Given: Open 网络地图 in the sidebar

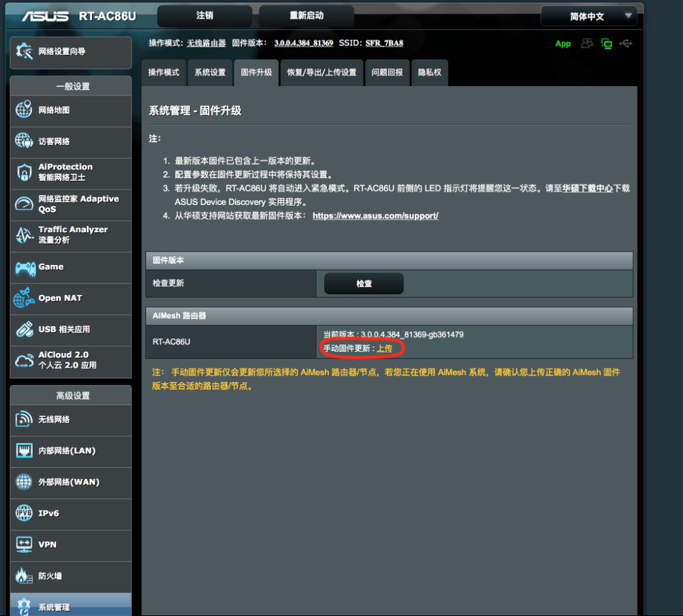Looking at the screenshot, I should tap(71, 110).
